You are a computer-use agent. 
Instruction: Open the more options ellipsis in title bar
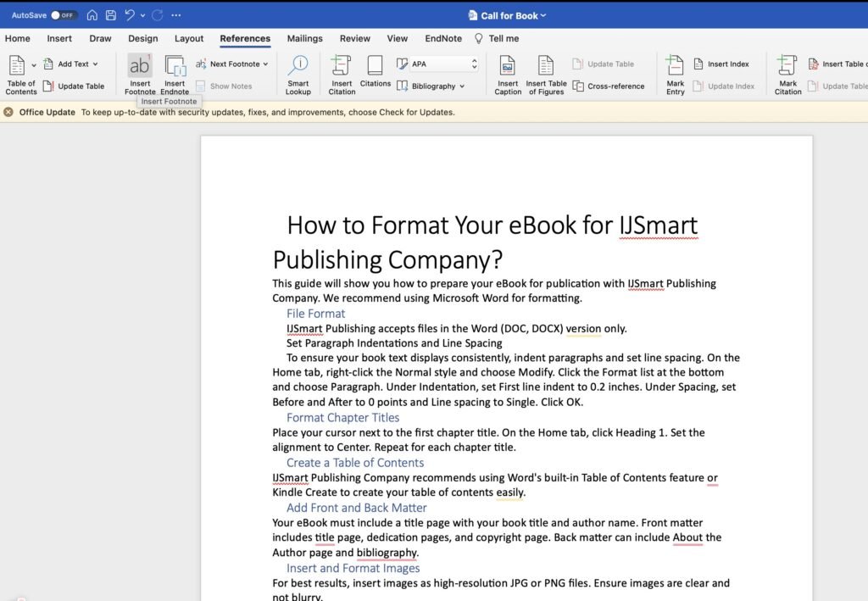tap(176, 15)
